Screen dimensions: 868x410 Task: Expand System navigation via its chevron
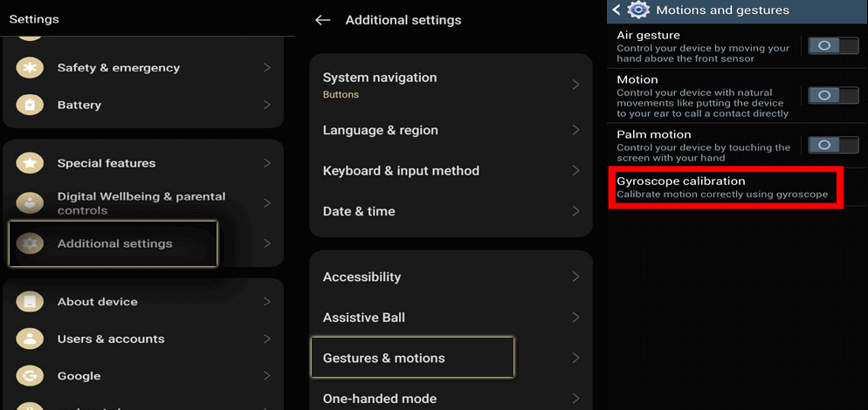pyautogui.click(x=575, y=85)
